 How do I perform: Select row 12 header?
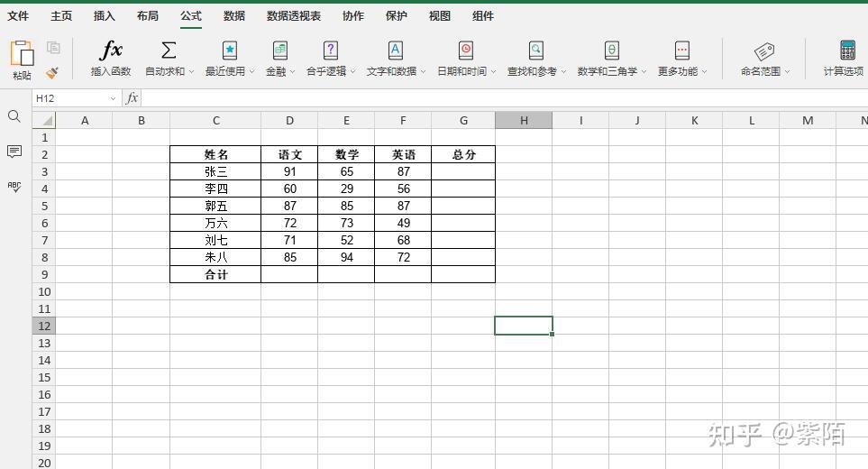44,326
